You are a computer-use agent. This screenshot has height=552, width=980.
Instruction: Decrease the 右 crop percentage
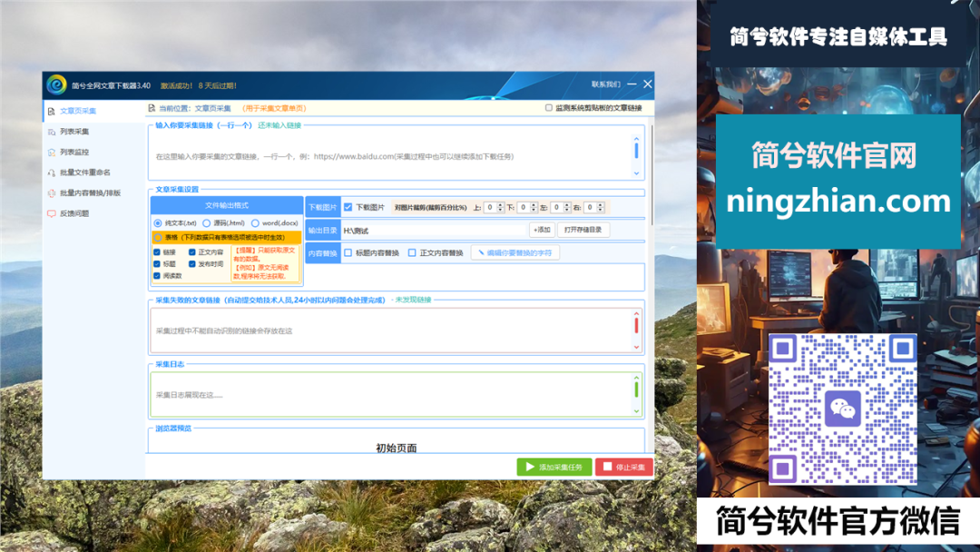coord(600,210)
